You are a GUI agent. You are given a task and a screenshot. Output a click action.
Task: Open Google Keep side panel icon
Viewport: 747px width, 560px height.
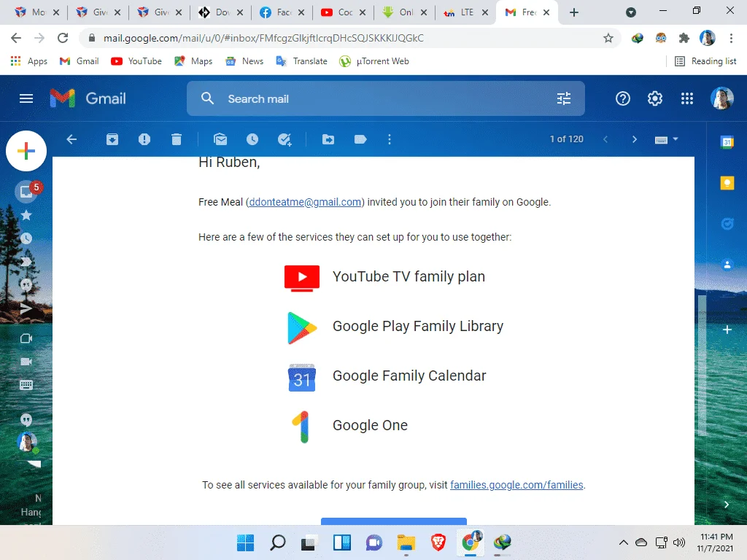(x=727, y=183)
